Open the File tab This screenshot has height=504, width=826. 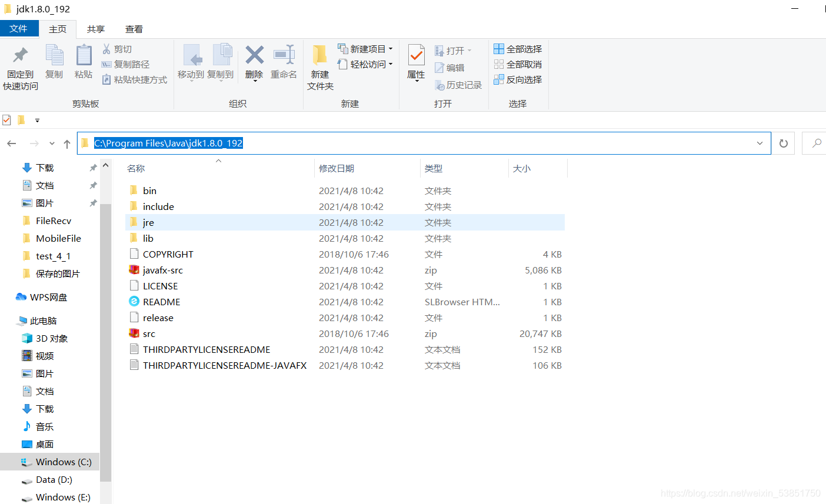pos(19,28)
